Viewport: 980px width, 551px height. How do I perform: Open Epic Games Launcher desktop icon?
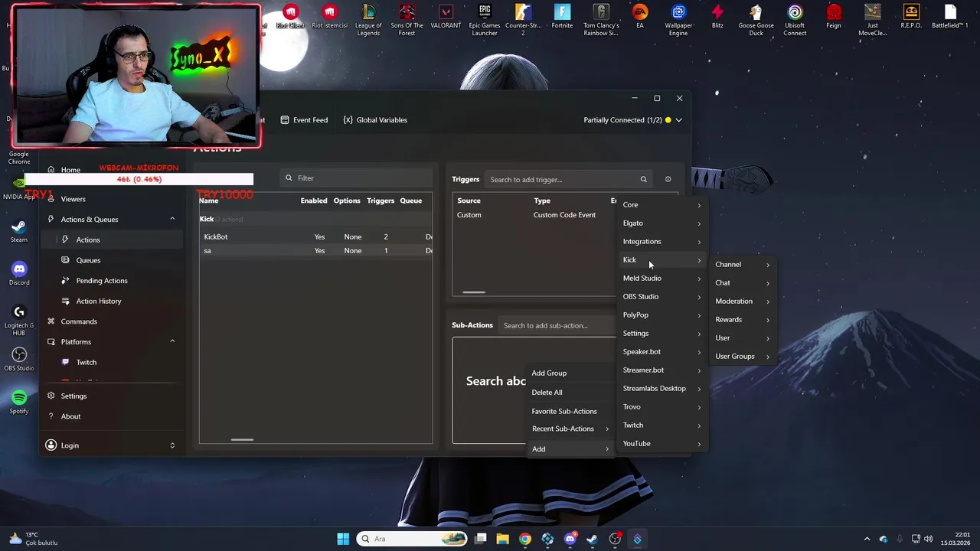pyautogui.click(x=485, y=20)
